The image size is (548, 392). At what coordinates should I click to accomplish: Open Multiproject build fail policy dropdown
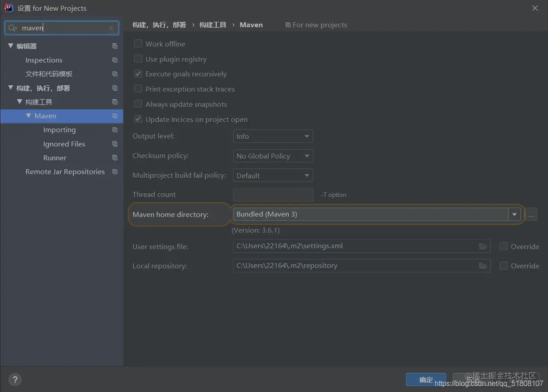(x=273, y=175)
